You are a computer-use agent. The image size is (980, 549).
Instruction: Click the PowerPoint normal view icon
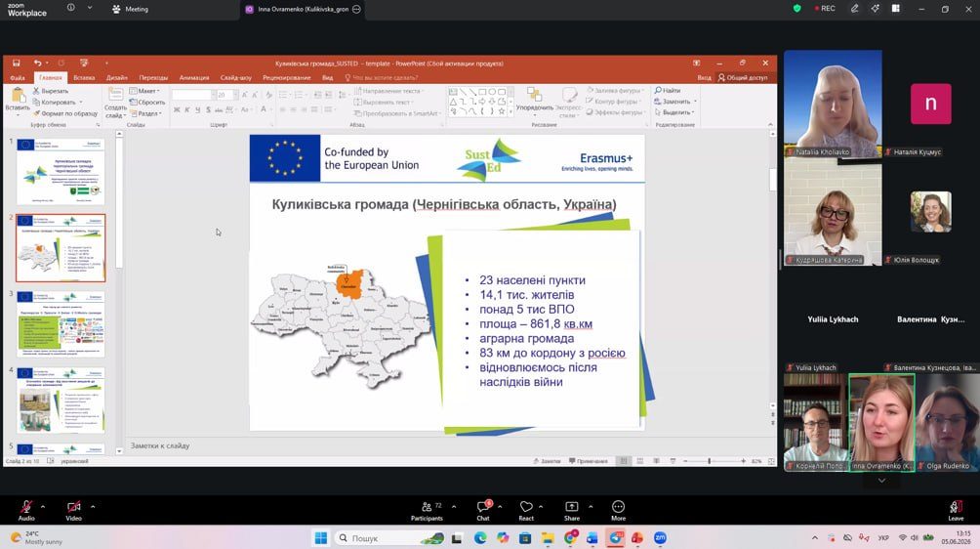(x=623, y=461)
